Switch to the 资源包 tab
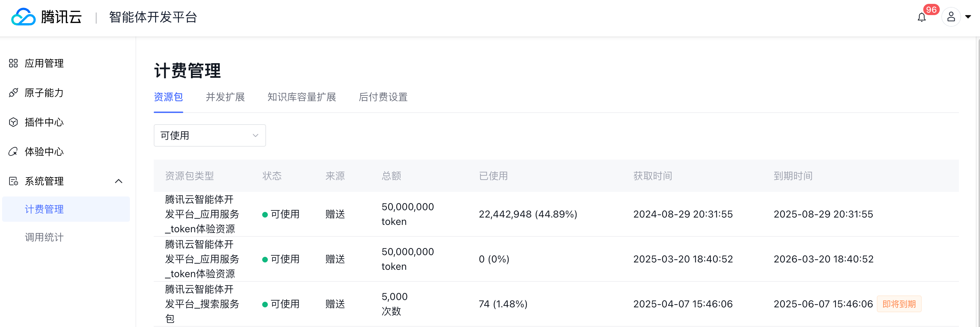Screen dimensions: 980x327 [168, 97]
